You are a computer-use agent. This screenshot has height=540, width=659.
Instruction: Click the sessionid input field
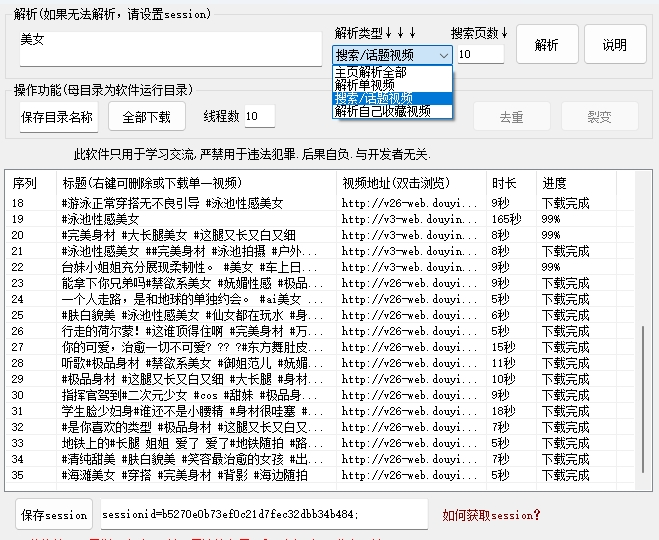click(x=262, y=515)
